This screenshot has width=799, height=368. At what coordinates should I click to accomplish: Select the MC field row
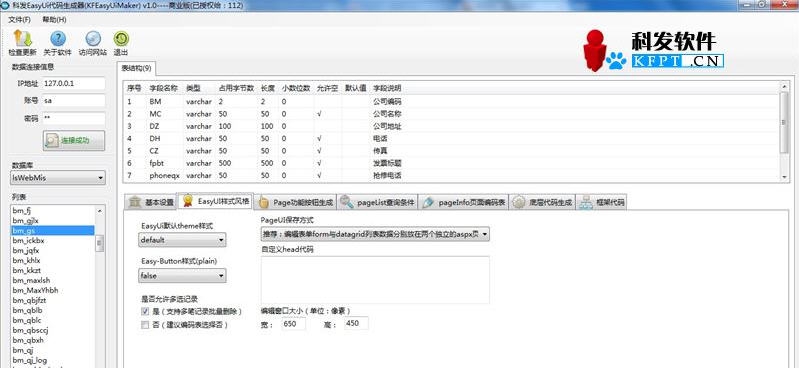coord(451,114)
